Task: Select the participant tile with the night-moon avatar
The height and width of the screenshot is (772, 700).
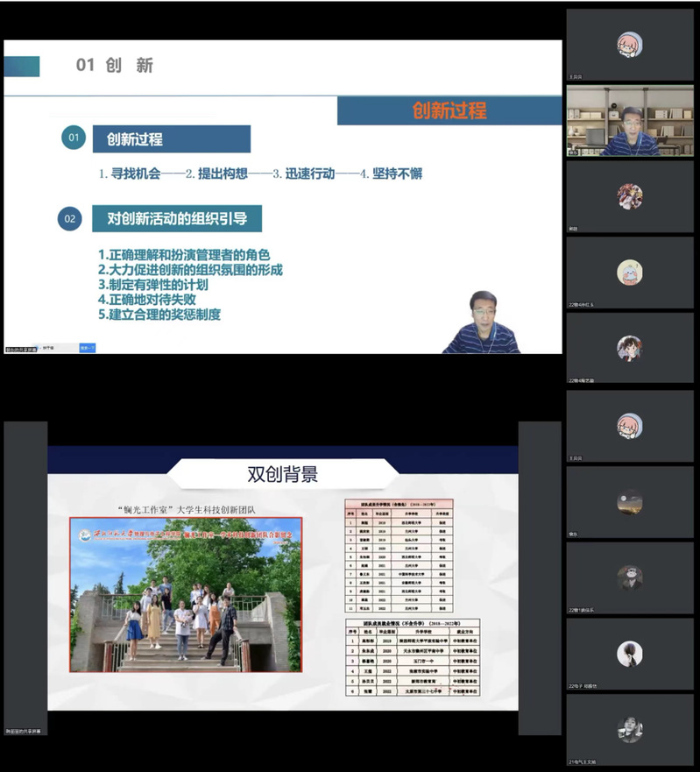Action: pyautogui.click(x=629, y=501)
